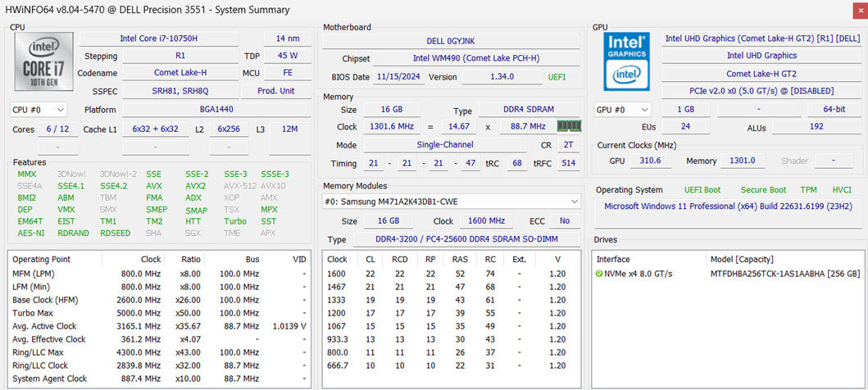
Task: Click the Intel Core i7-10750H name field
Action: coord(160,39)
